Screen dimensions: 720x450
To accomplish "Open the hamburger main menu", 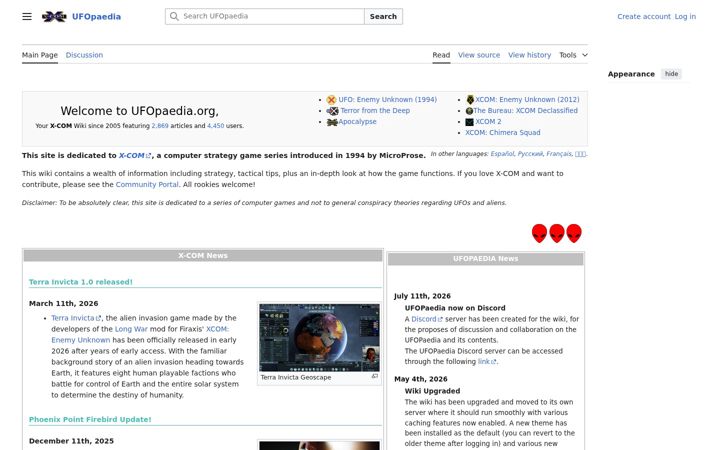I will coord(27,17).
